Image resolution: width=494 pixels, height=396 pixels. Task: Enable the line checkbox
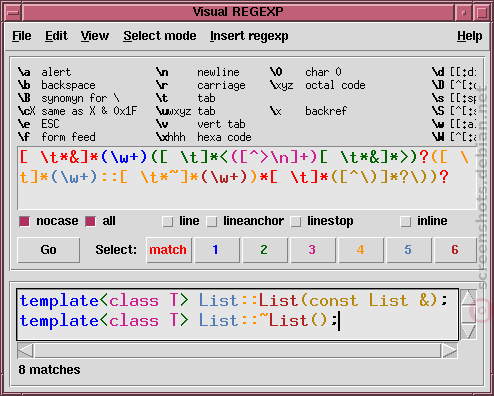click(167, 221)
